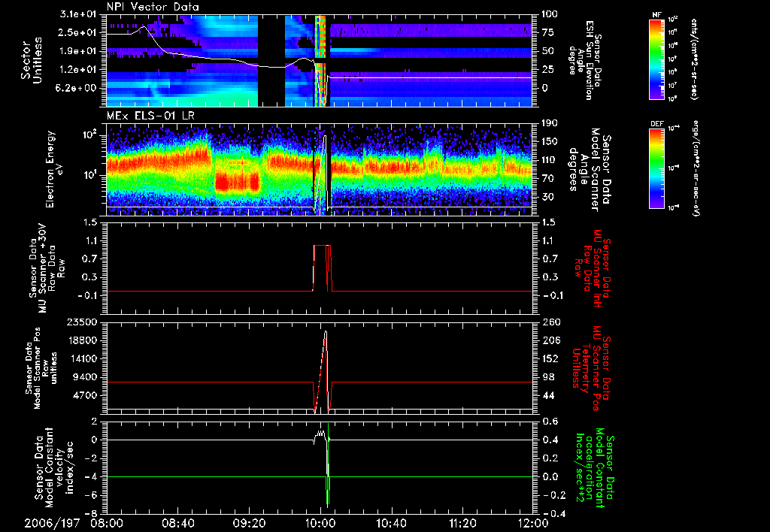Screen dimensions: 770x532
Task: Click the NF color scale bar
Action: coord(657,59)
